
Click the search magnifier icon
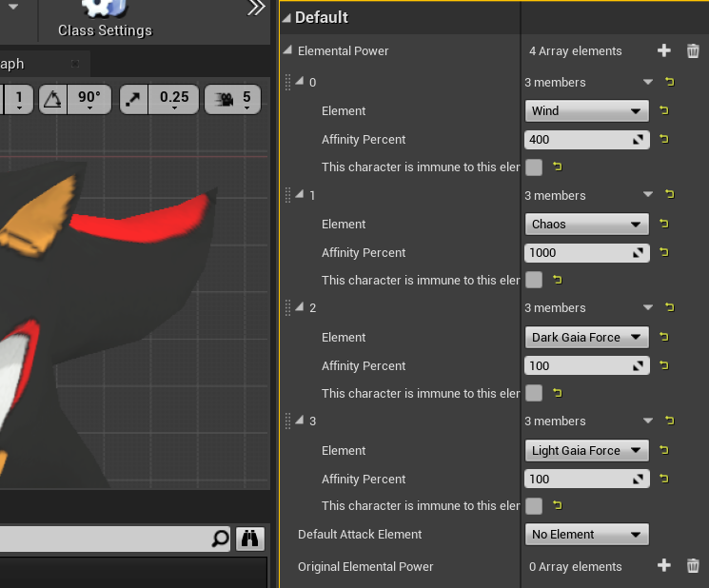coord(220,539)
